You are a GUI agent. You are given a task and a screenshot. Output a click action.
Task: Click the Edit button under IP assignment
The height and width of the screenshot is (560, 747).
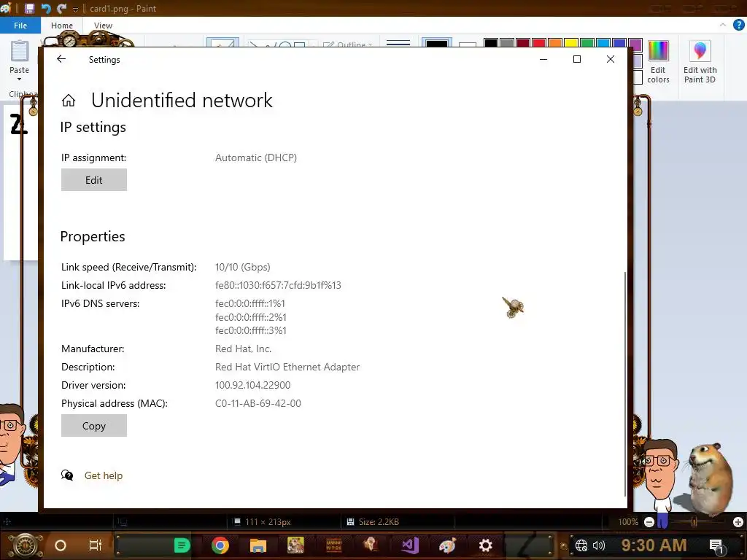[x=94, y=180]
